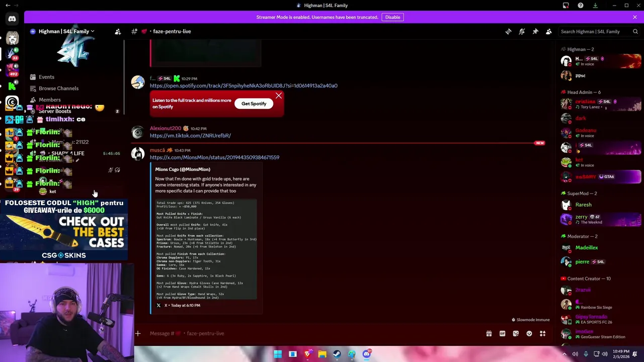The width and height of the screenshot is (644, 362).
Task: Disable Streamer Mode via banner button
Action: click(x=392, y=17)
